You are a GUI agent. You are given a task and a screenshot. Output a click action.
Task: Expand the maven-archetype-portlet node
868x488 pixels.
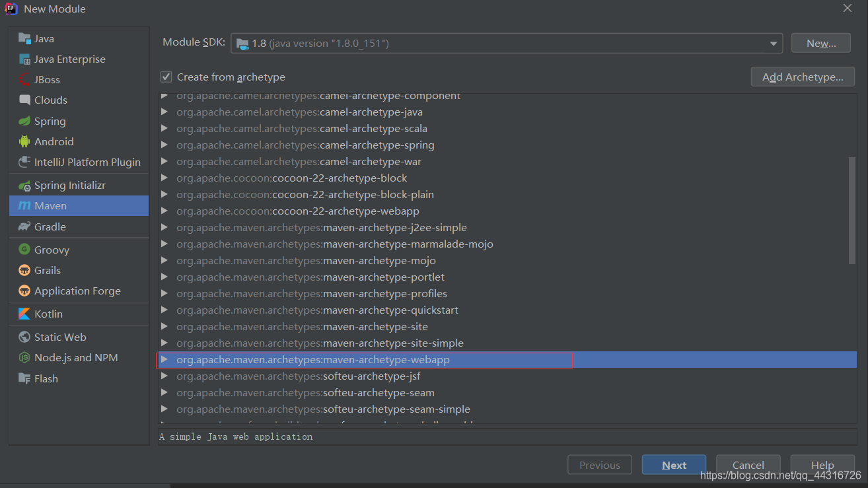pyautogui.click(x=164, y=277)
